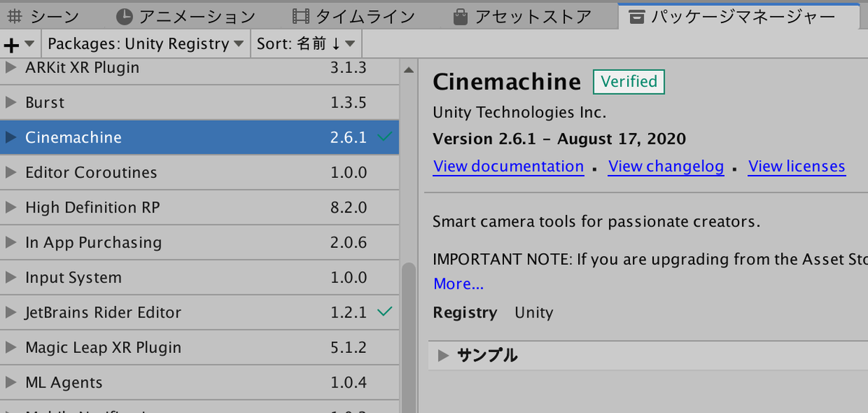Select the Magic Leap XR Plugin package
Viewport: 868px width, 413px height.
pos(199,347)
